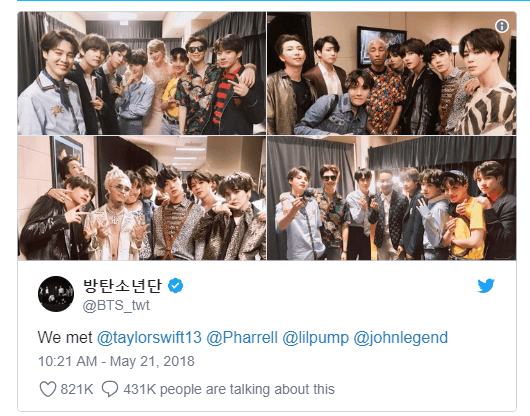Open the top-left group photo

142,73
